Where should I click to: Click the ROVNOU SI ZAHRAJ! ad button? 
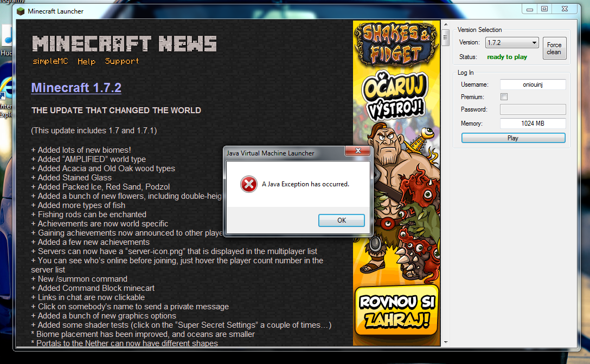point(396,310)
